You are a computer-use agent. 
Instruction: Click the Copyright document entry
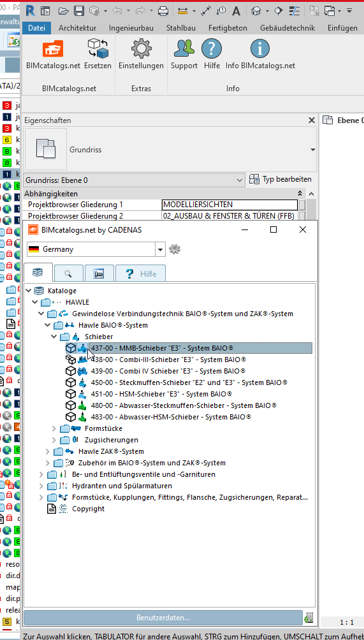point(88,509)
